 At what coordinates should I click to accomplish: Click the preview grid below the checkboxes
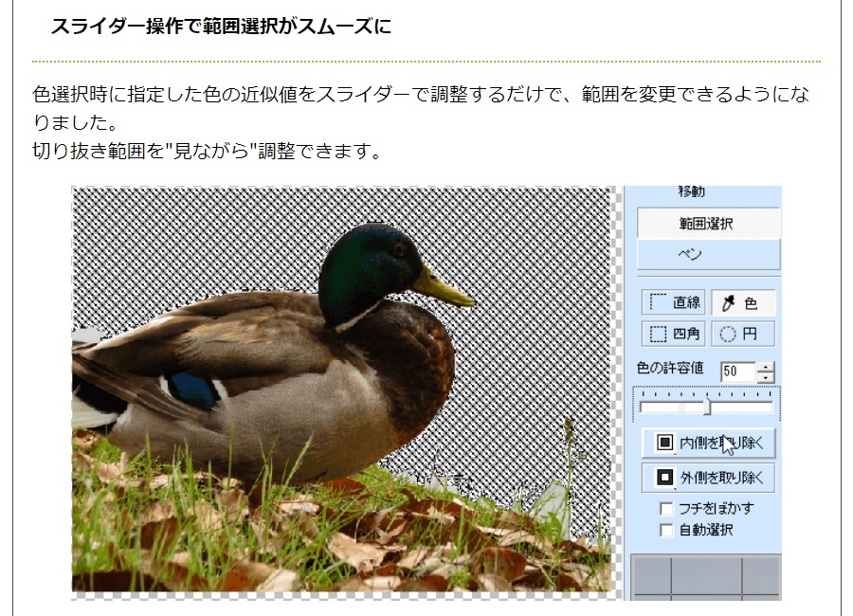[x=706, y=577]
